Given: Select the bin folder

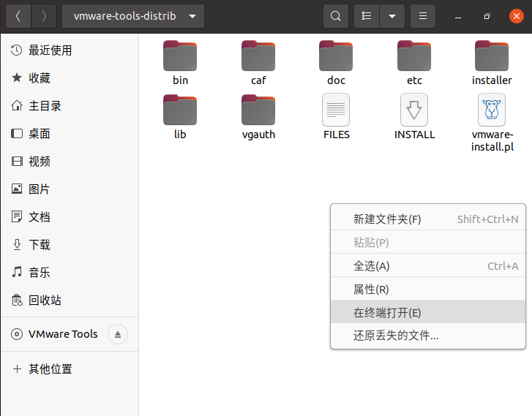Looking at the screenshot, I should [x=180, y=63].
